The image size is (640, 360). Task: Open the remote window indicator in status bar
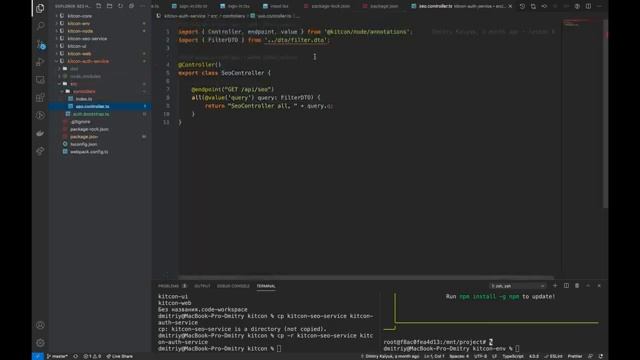pyautogui.click(x=38, y=356)
